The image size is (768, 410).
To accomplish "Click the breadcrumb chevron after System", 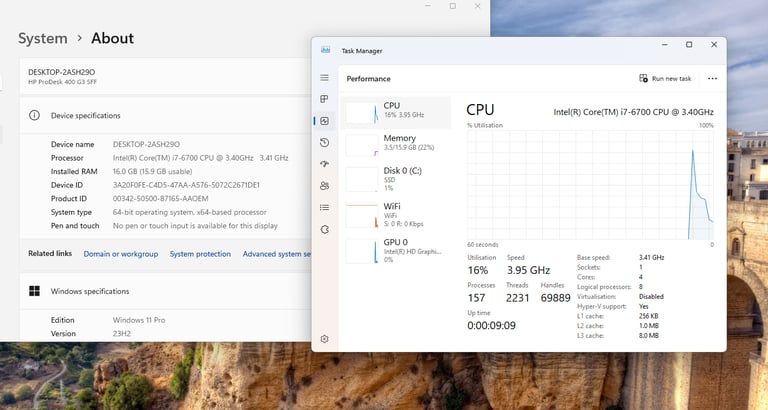I will 79,38.
